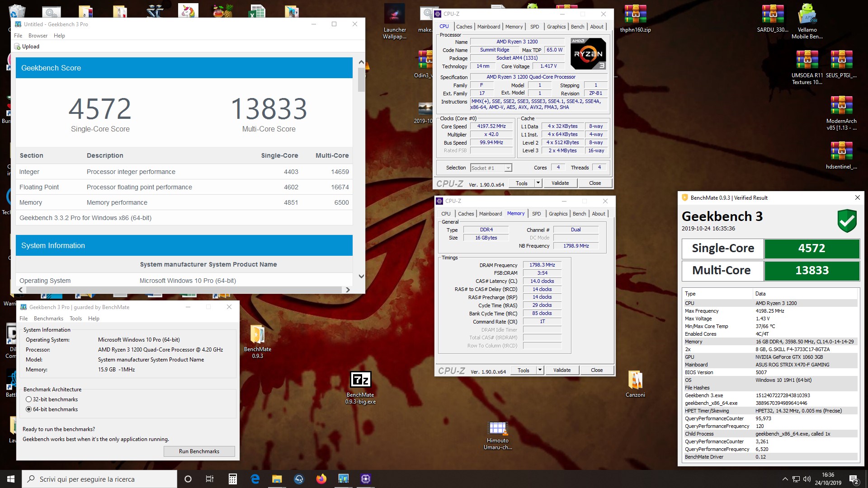
Task: Select 64-bit benchmarks radio button
Action: [29, 409]
